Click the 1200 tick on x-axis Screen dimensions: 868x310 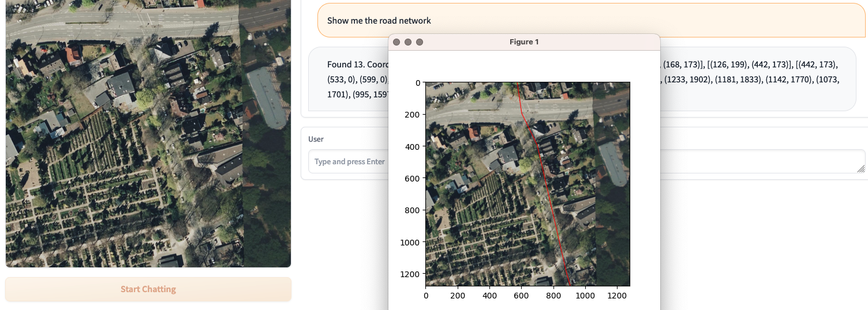618,296
